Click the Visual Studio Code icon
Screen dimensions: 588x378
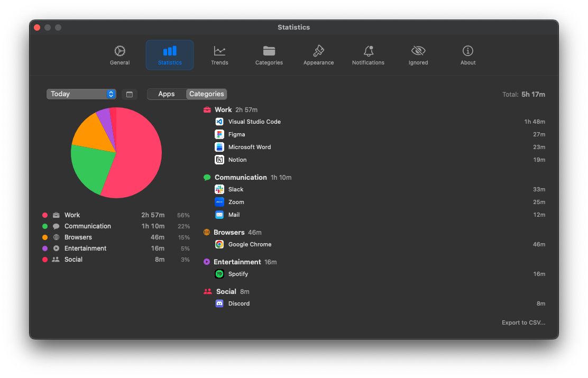click(x=219, y=122)
